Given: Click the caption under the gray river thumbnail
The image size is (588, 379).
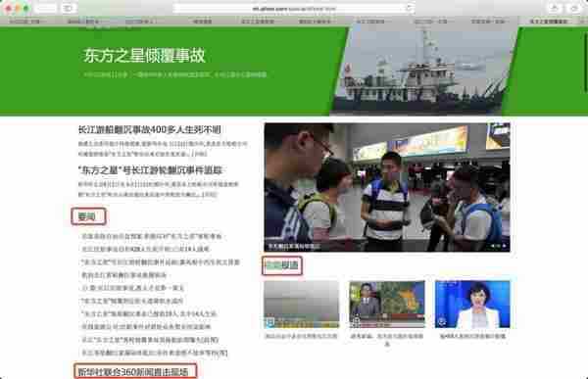Looking at the screenshot, I should (302, 336).
